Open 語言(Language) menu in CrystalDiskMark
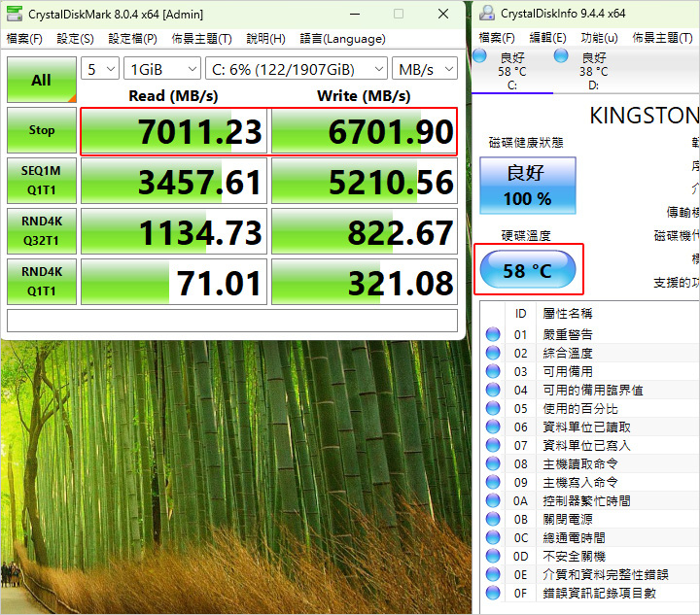Screen dimensions: 700x615 [x=342, y=39]
